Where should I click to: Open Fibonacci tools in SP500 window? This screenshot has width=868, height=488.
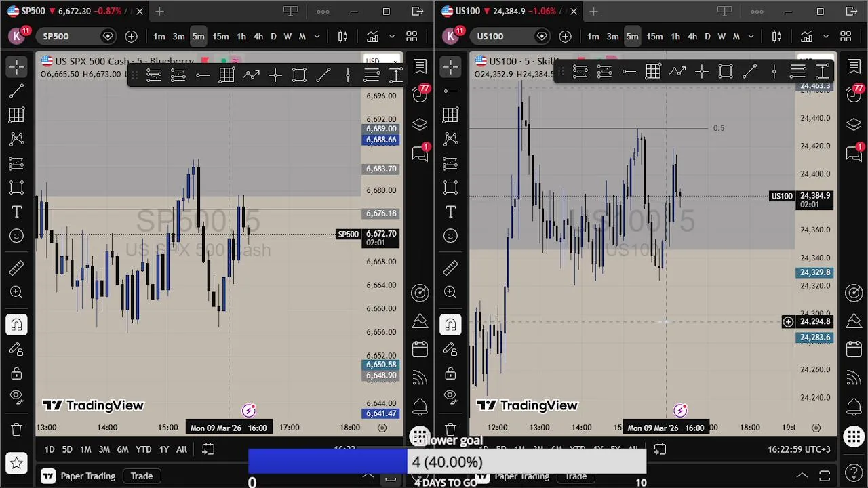16,115
